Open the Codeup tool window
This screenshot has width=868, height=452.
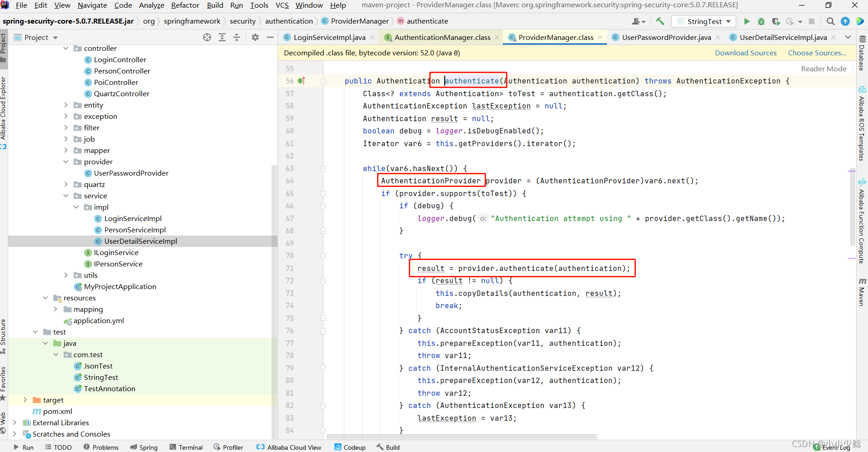click(x=350, y=447)
